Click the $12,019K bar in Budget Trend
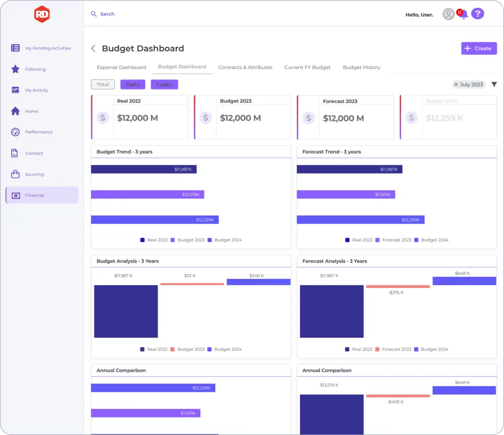The height and width of the screenshot is (435, 504). 147,195
